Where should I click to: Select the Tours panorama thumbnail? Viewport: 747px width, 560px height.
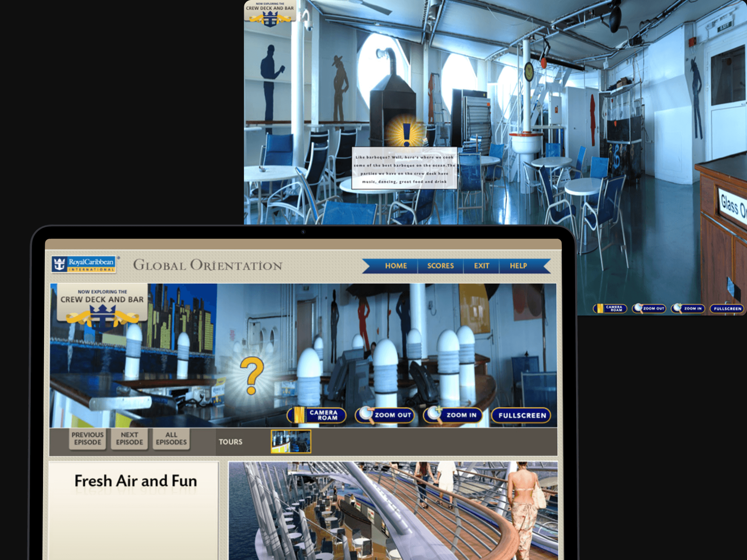(291, 441)
